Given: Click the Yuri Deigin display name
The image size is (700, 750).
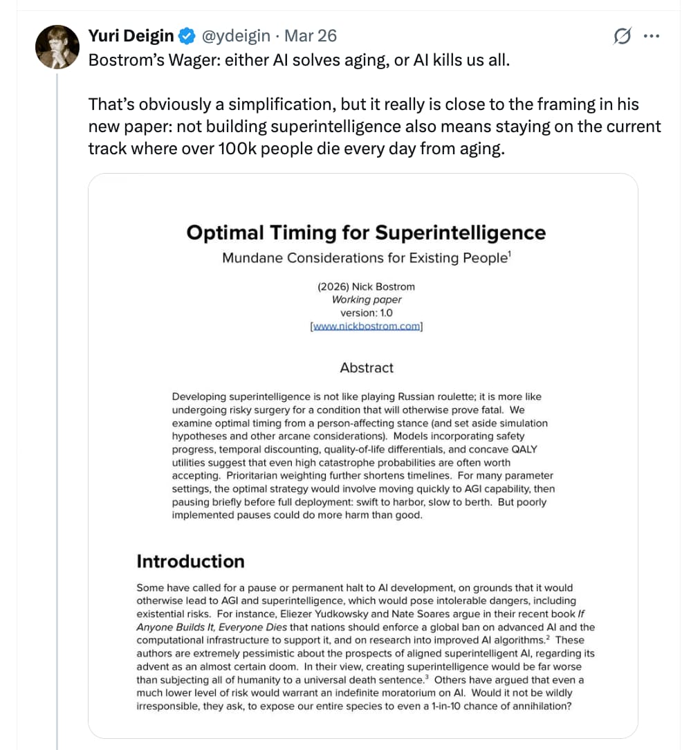Looking at the screenshot, I should (x=131, y=35).
